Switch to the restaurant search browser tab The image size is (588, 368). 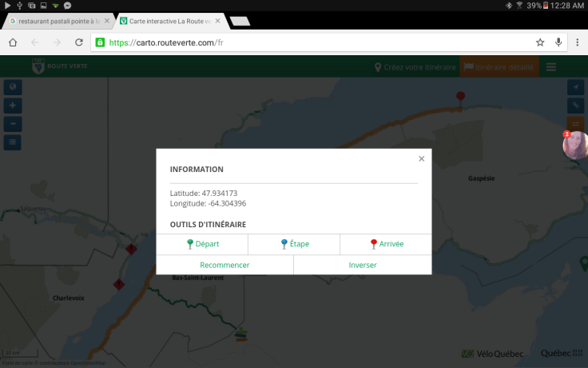coord(54,20)
